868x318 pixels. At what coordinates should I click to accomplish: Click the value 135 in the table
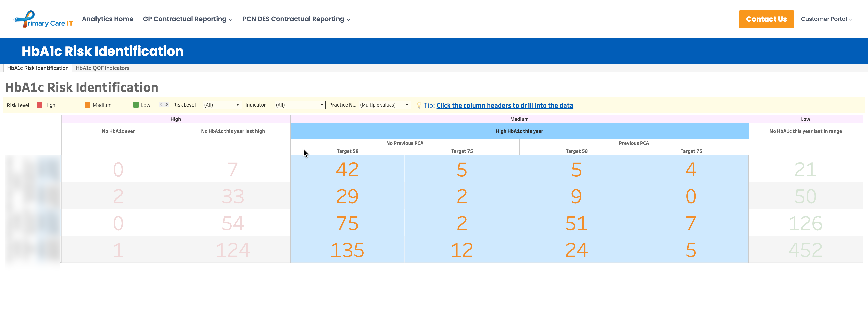[x=347, y=250]
